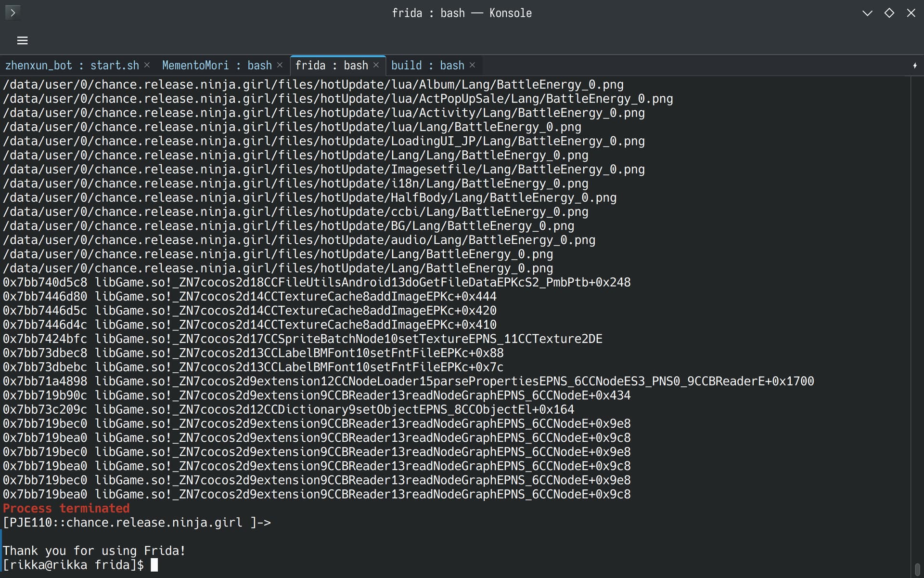The width and height of the screenshot is (924, 578).
Task: Click the scrollbar handle at the bottom
Action: 917,569
